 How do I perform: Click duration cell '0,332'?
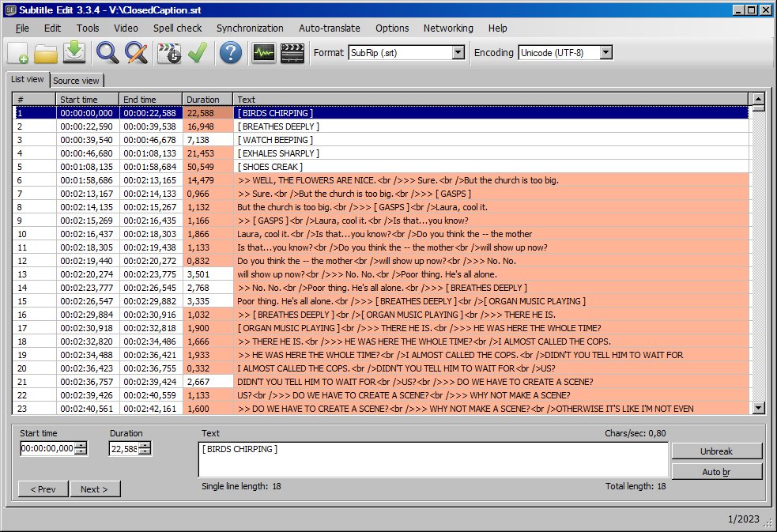point(208,368)
